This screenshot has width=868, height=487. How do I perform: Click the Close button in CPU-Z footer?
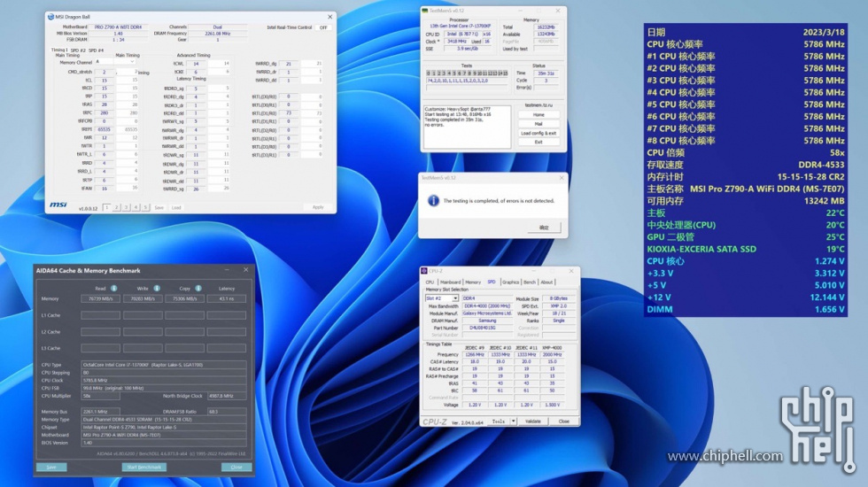[x=563, y=421]
